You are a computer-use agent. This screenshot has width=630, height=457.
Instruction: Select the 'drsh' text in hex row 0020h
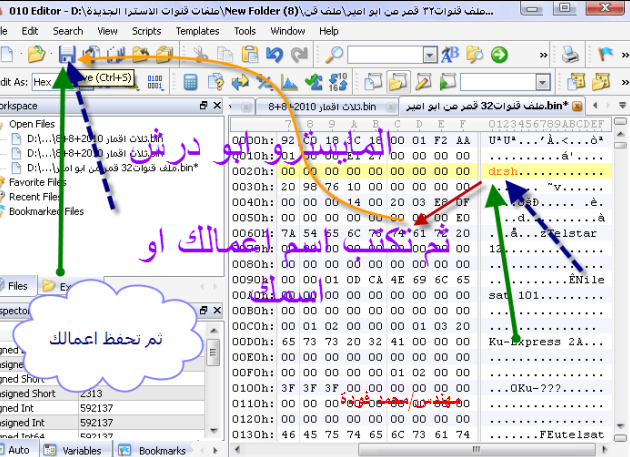click(x=503, y=171)
